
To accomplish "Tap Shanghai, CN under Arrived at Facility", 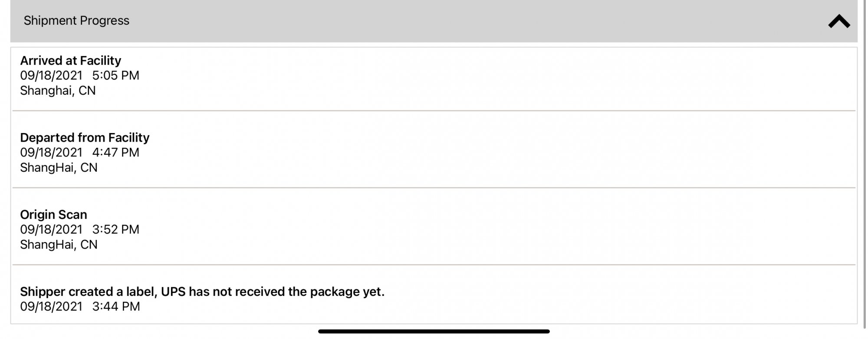I will [58, 90].
